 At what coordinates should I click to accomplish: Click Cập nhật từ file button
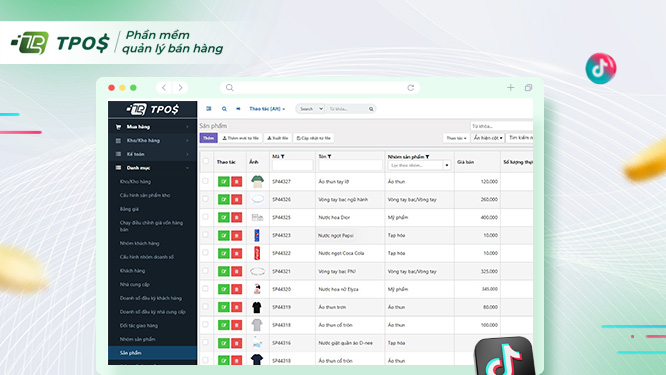point(313,138)
